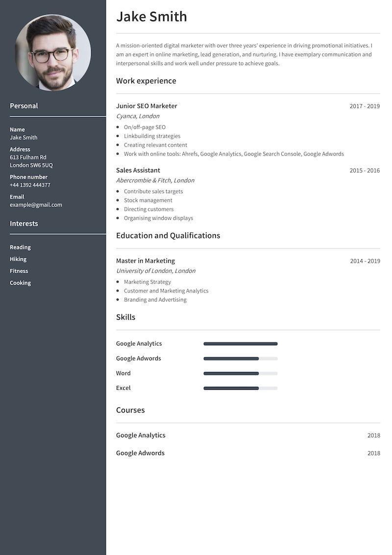Click the Word skill progress bar
This screenshot has height=555, width=392.
click(241, 374)
